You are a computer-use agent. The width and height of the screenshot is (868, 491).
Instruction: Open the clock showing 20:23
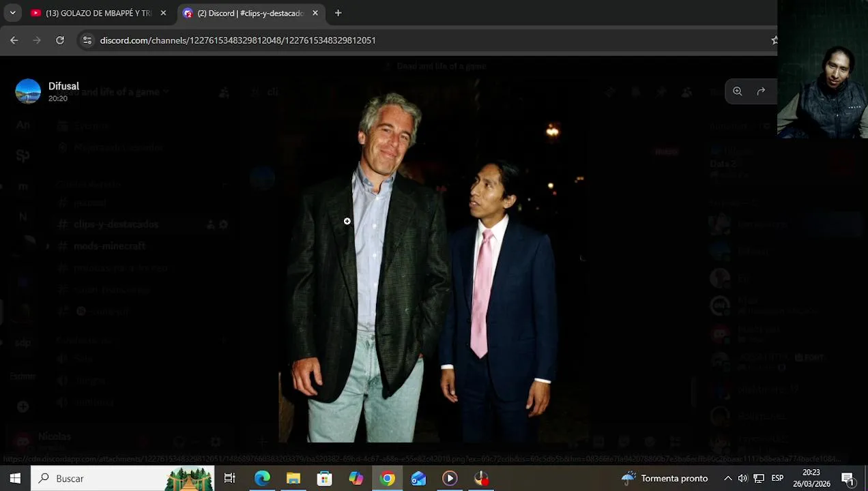pyautogui.click(x=811, y=478)
